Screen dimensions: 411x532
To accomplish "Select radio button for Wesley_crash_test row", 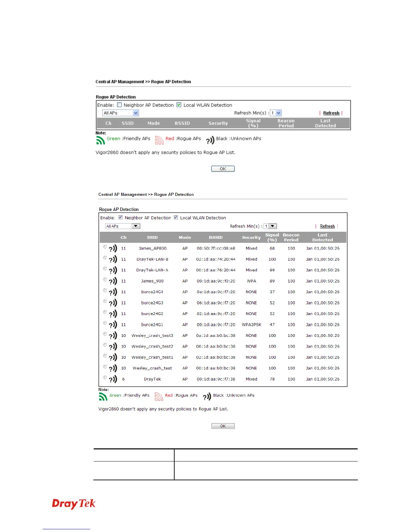I will coord(105,366).
